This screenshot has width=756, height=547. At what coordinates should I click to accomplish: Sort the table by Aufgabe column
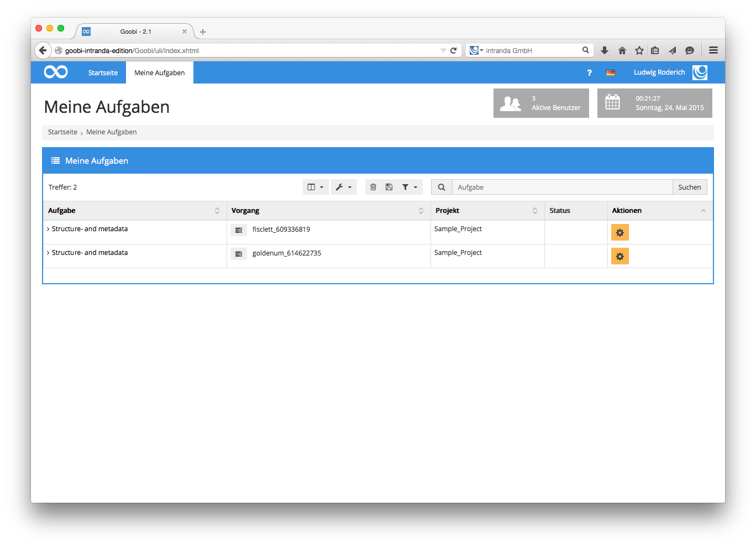217,211
